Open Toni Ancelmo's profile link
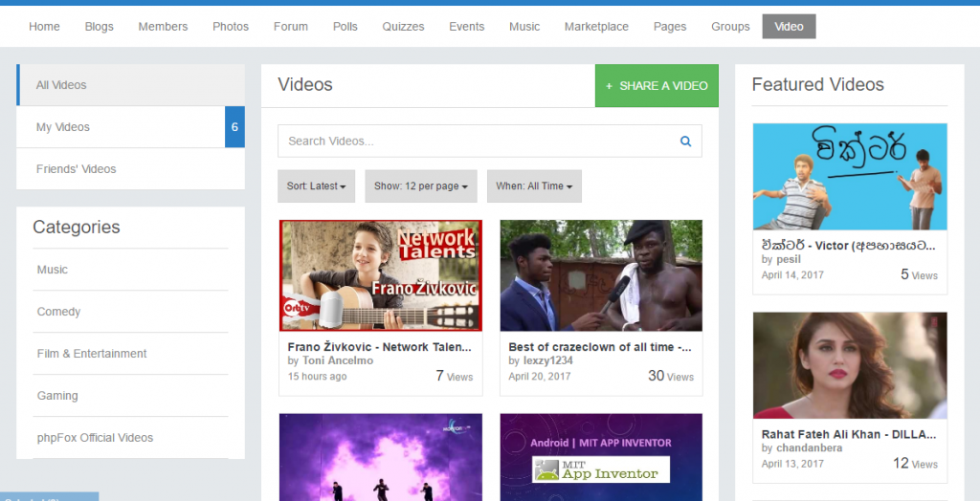Viewport: 980px width, 501px height. 338,360
